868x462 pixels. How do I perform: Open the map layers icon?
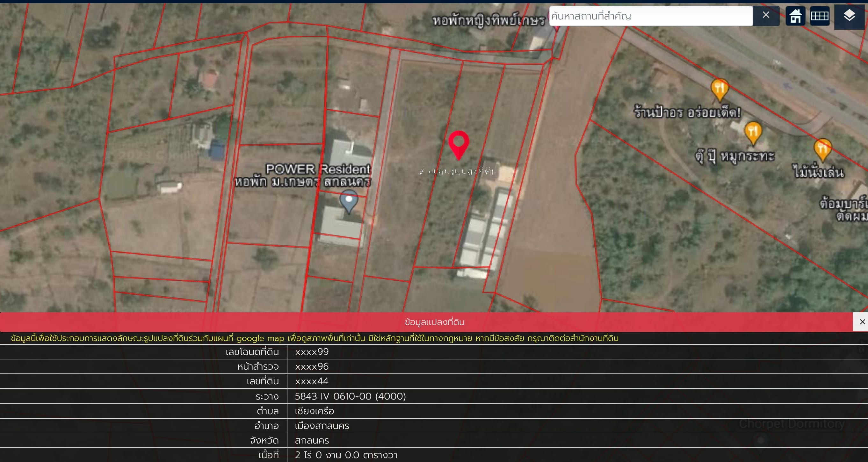point(849,16)
